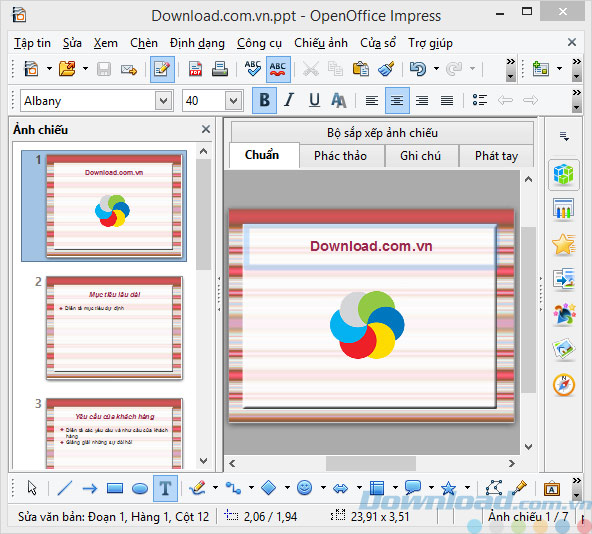
Task: Switch to Bộ sắp xếp ảnh chiếu view
Action: pos(382,133)
